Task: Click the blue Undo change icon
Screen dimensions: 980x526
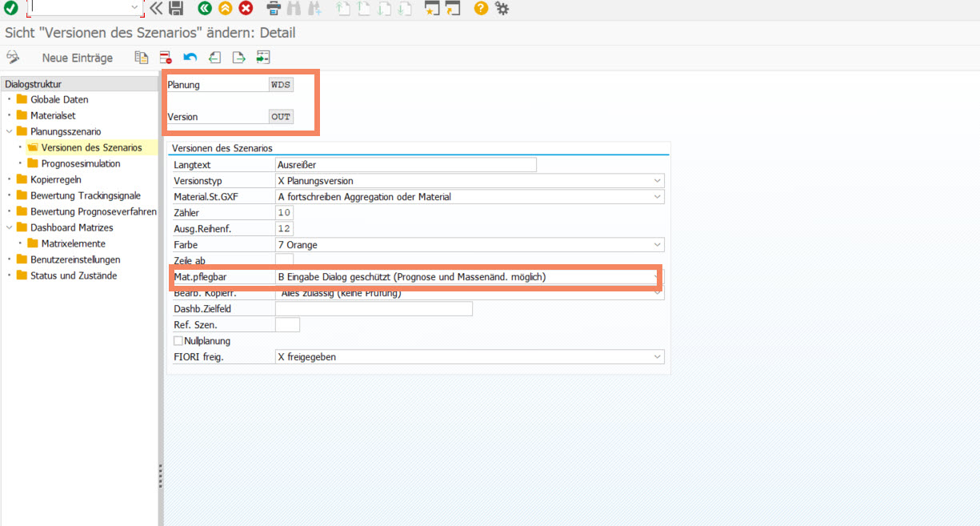Action: 190,57
